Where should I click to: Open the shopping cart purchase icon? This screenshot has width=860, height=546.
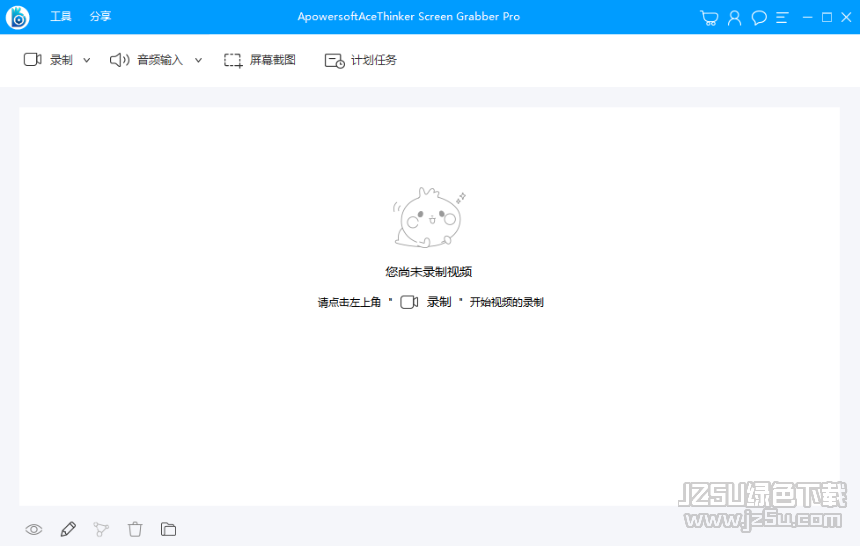[x=709, y=18]
